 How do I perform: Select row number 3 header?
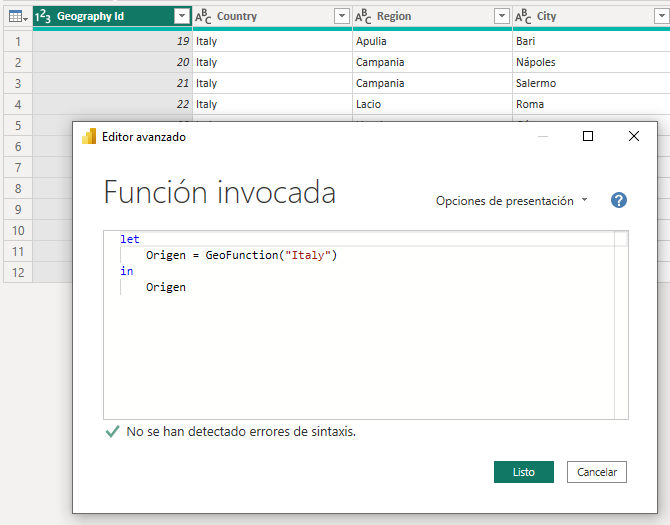pyautogui.click(x=18, y=83)
